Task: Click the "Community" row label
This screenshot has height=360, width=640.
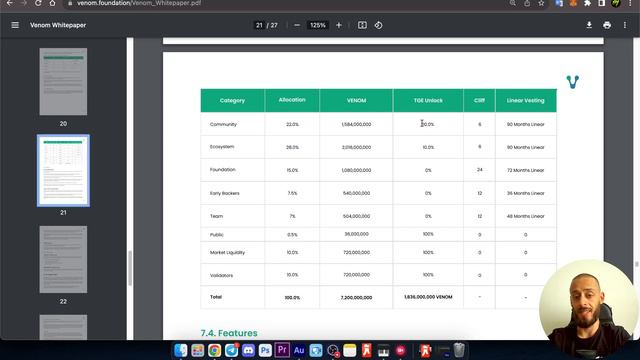Action: point(223,124)
